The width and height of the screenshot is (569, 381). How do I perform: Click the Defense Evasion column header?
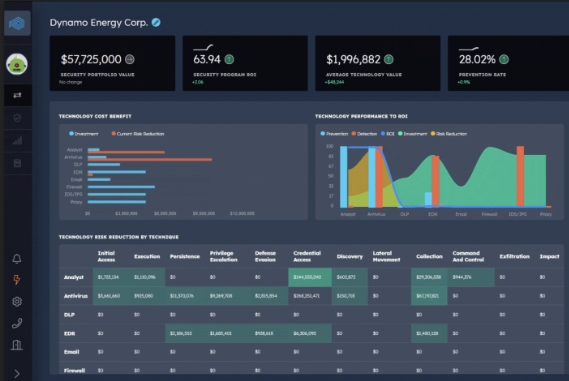click(x=265, y=256)
